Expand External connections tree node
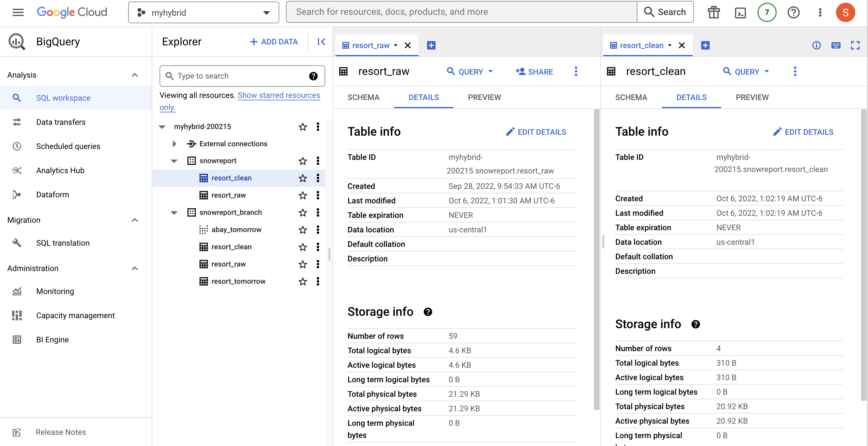 coord(174,144)
